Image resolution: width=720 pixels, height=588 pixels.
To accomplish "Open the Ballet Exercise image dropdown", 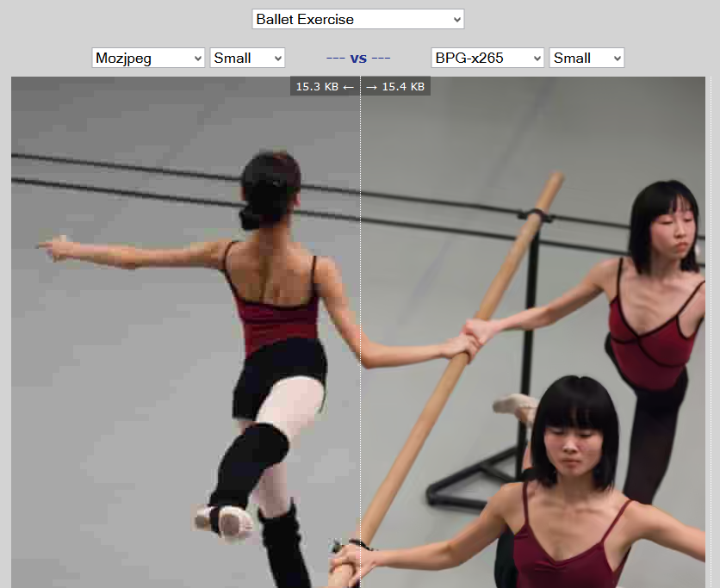I will pyautogui.click(x=357, y=19).
